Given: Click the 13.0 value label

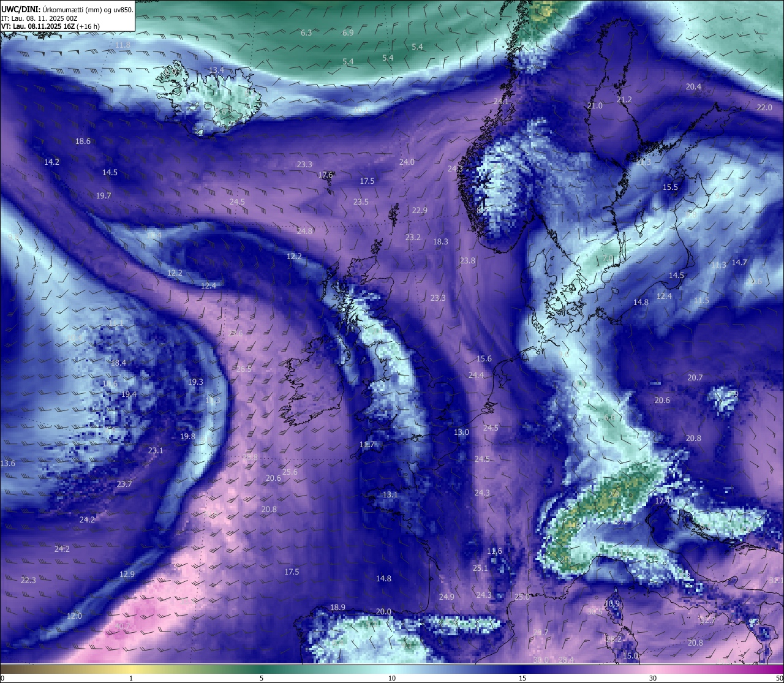Looking at the screenshot, I should (461, 432).
